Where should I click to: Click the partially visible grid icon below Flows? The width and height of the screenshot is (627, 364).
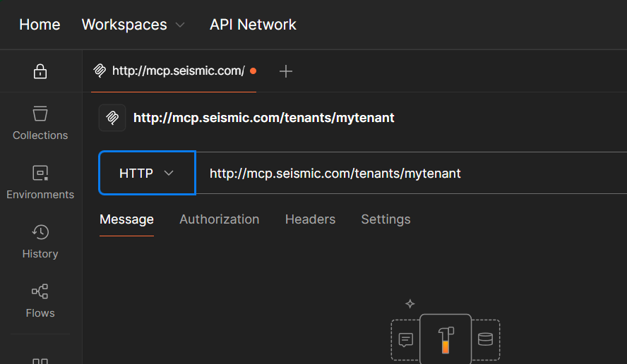click(40, 360)
